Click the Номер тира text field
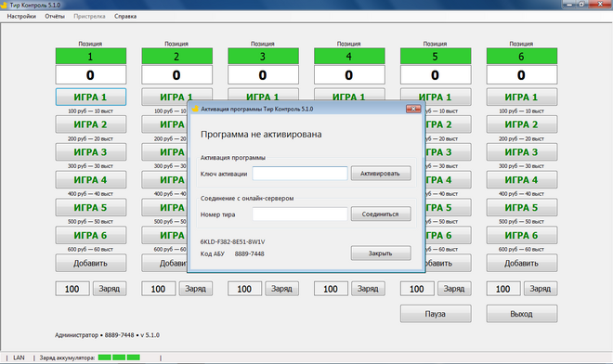The height and width of the screenshot is (364, 613). 300,214
